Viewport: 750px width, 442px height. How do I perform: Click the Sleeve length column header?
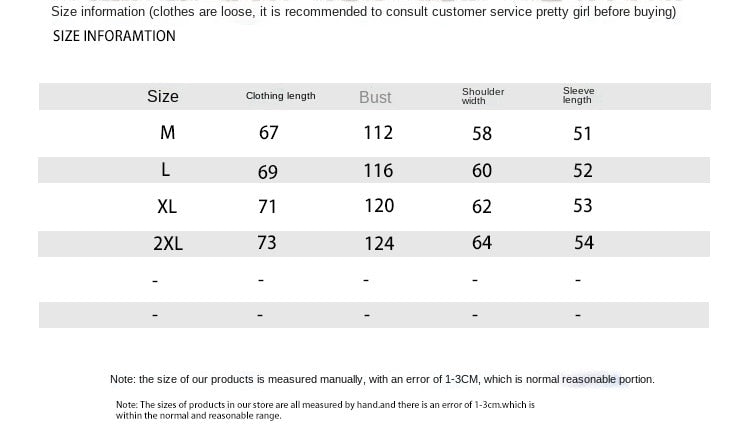pyautogui.click(x=578, y=95)
